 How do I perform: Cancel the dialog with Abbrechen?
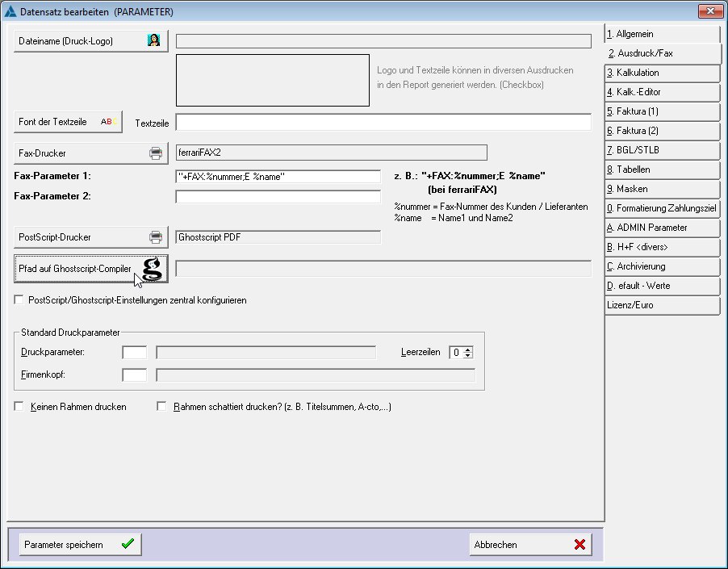529,544
